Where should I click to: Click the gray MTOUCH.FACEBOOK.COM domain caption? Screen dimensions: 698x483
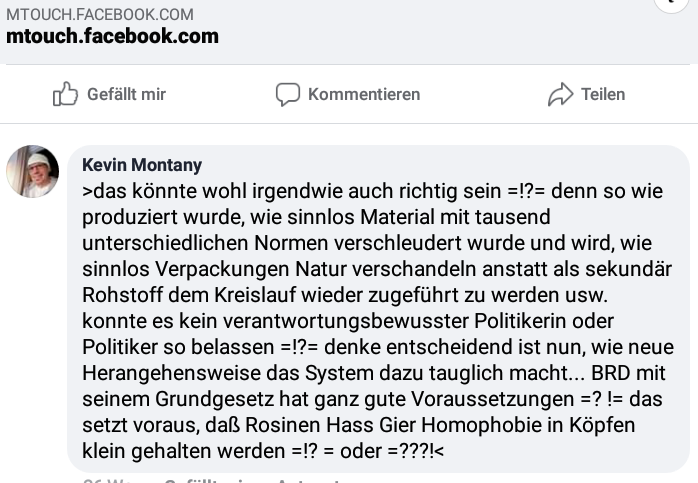[x=100, y=15]
